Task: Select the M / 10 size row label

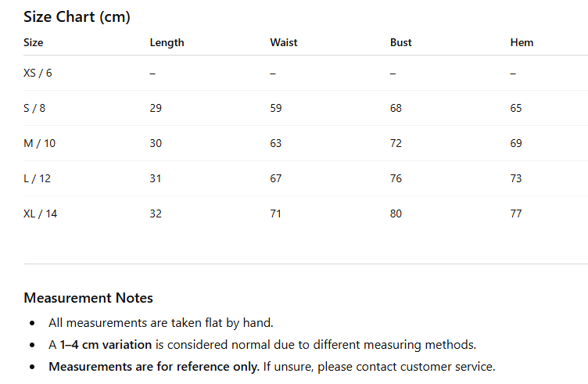Action: [x=39, y=143]
